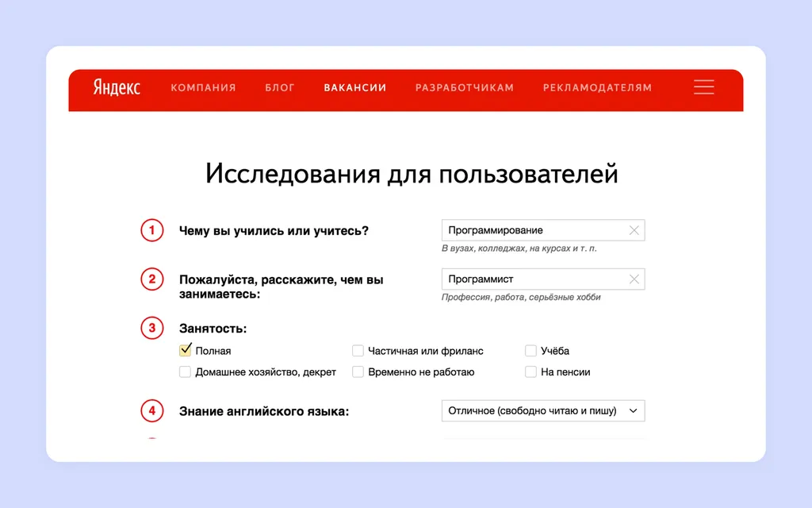Click hint Профессия, работа, серьёзные хобби

tap(521, 297)
